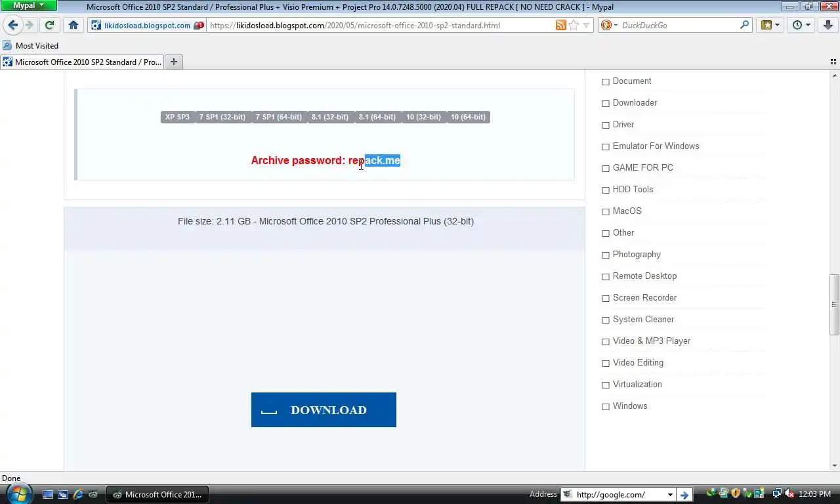Select the 8.1 (64-bit) tag
The image size is (840, 504).
pos(377,117)
